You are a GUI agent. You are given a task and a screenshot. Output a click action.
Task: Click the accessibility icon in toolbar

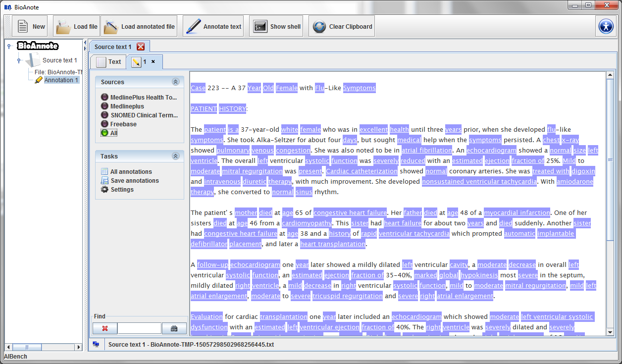[x=606, y=26]
